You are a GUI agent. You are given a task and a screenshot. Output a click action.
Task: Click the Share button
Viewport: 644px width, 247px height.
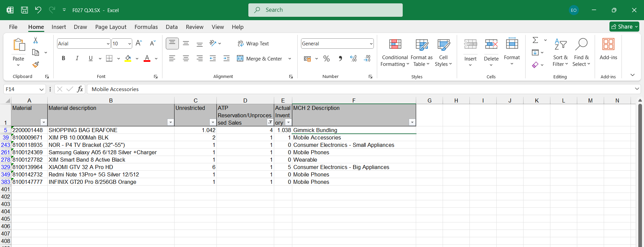[x=624, y=27]
